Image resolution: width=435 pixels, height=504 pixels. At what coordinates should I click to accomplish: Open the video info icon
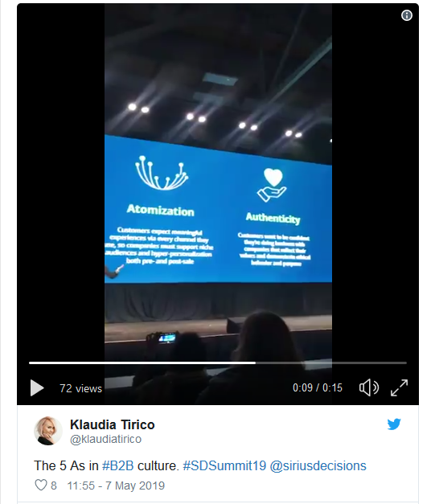pos(407,15)
